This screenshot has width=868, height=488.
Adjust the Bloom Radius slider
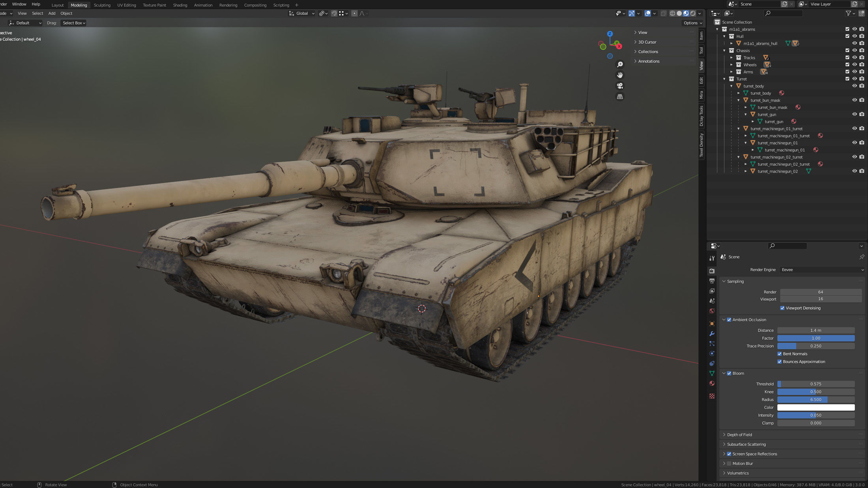tap(816, 400)
